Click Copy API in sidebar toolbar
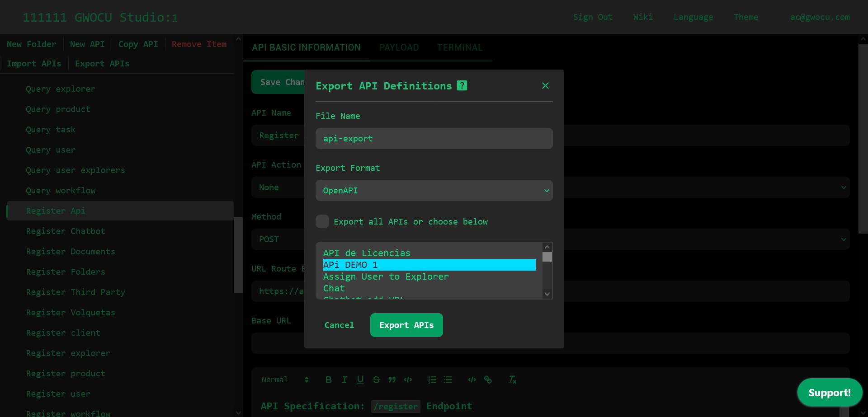The width and height of the screenshot is (868, 417). coord(138,44)
